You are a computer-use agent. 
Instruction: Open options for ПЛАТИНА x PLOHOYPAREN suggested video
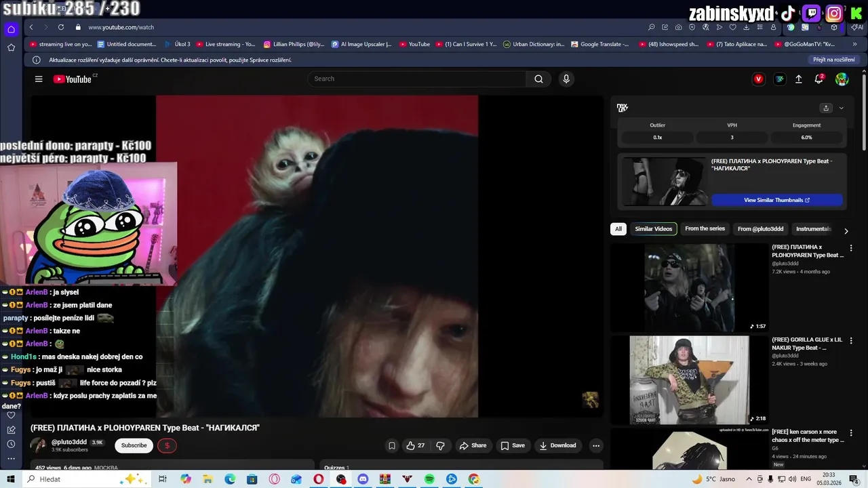[x=851, y=248]
